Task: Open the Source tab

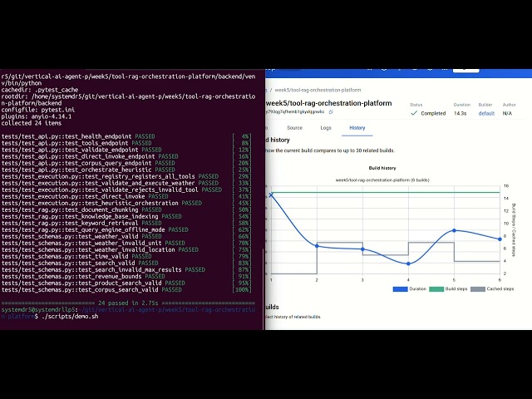Action: 294,128
